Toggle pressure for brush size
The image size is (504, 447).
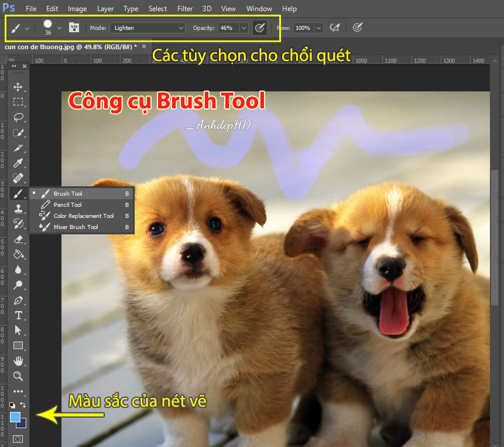(x=358, y=28)
